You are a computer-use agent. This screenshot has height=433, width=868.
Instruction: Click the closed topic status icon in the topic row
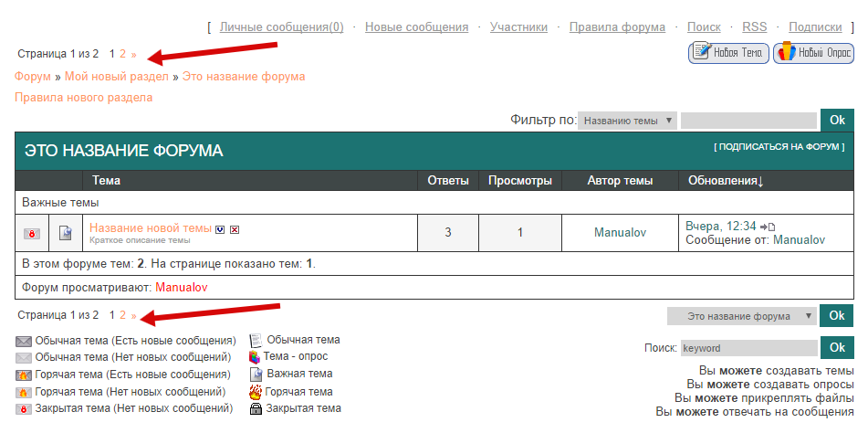[31, 233]
